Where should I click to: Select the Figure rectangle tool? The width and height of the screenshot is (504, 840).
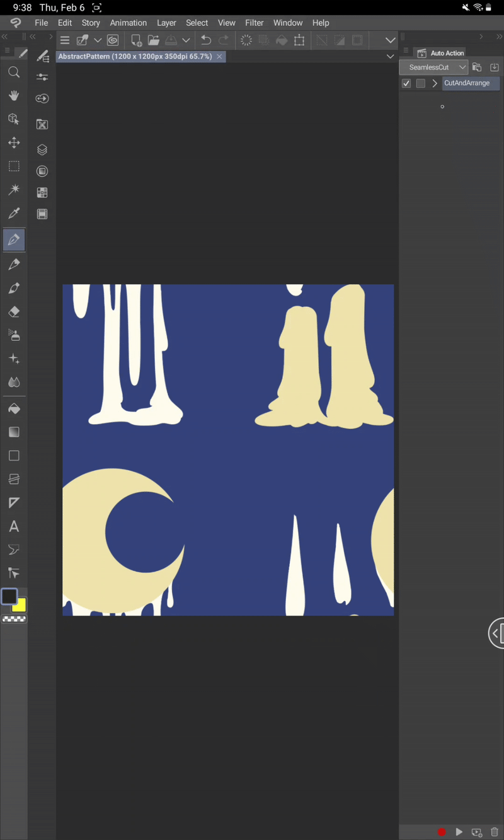point(14,456)
